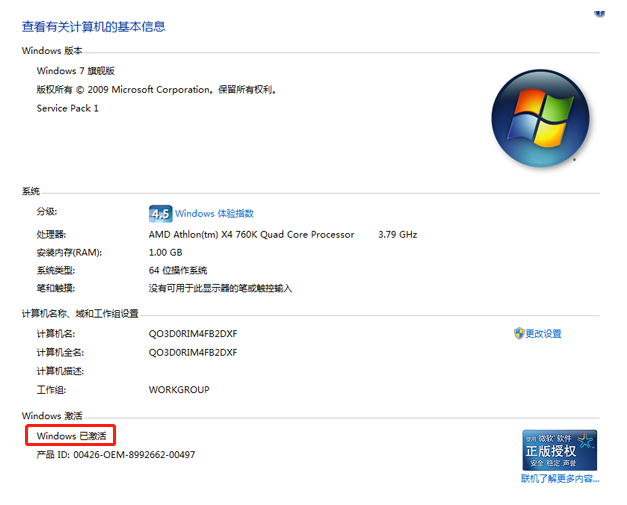Click the Service Pack 1 text
The height and width of the screenshot is (505, 627).
pos(68,108)
